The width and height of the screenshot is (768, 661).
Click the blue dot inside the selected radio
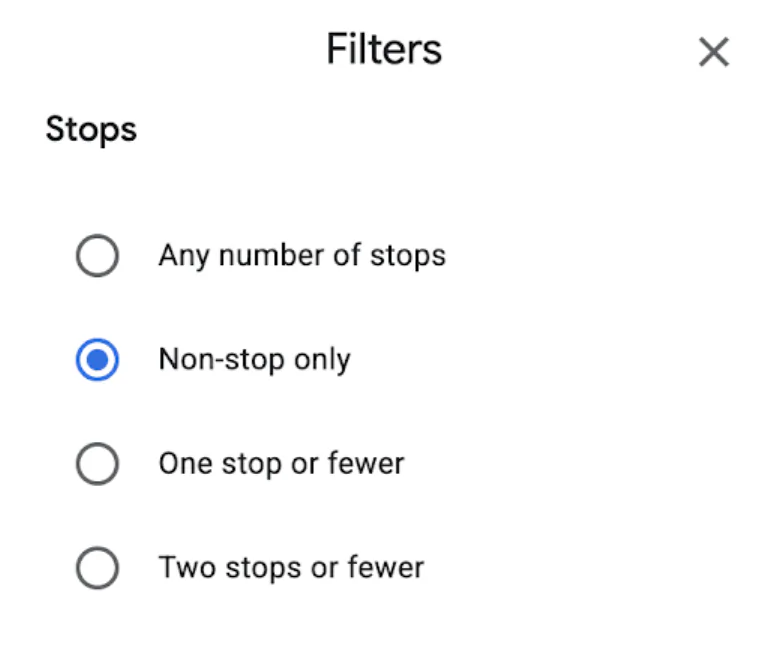point(97,360)
